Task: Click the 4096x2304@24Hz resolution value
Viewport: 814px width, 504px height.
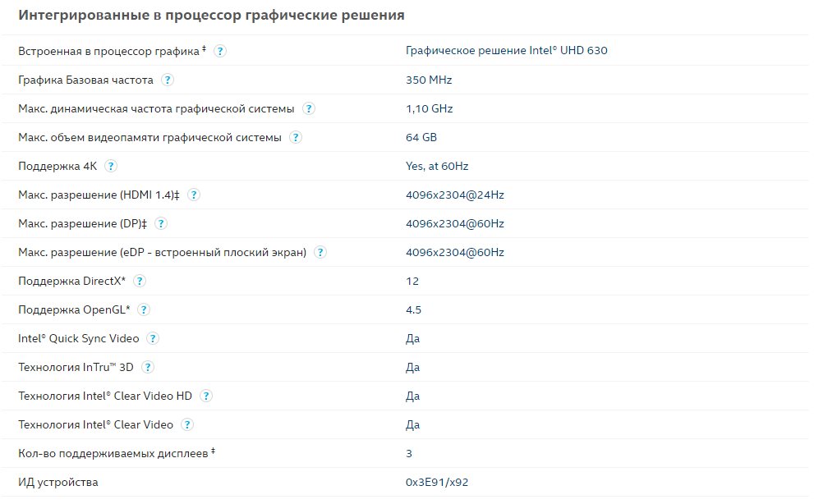Action: coord(454,195)
